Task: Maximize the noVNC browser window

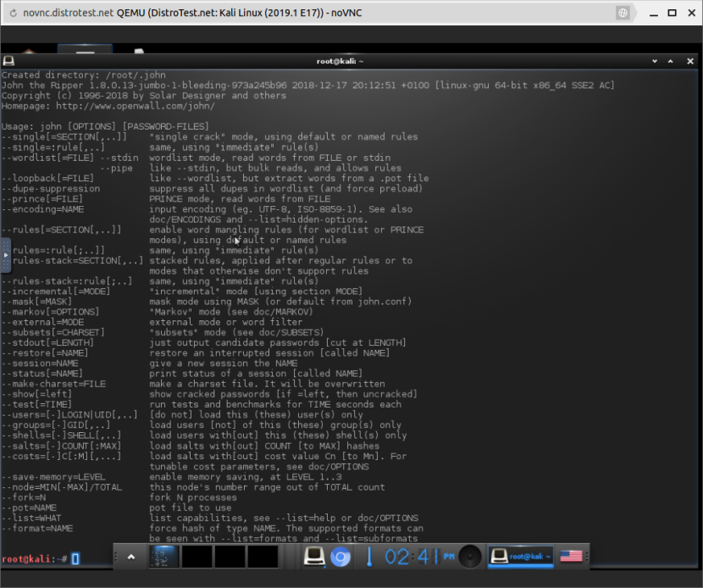Action: (672, 13)
